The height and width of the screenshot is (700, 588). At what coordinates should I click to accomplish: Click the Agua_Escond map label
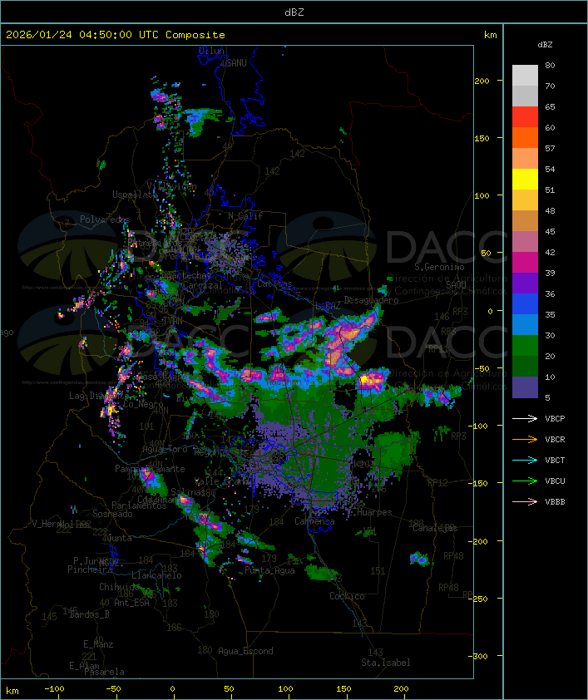(245, 651)
